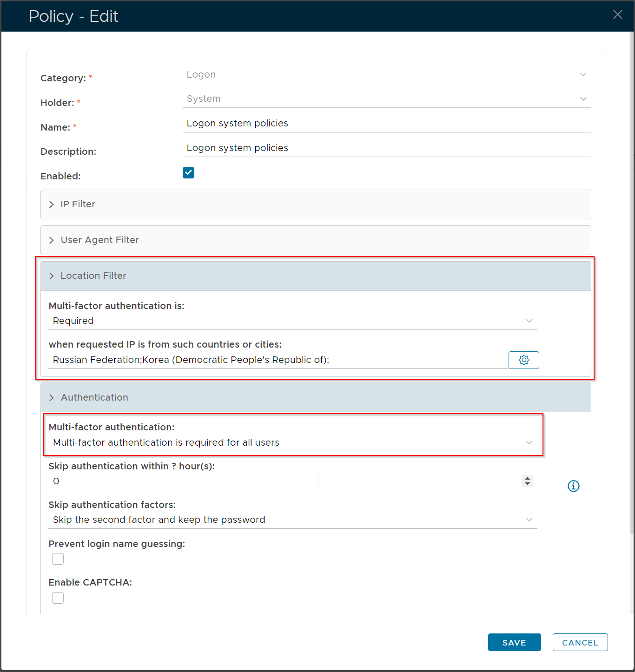Open the Category dropdown
This screenshot has height=672, width=635.
pyautogui.click(x=386, y=75)
